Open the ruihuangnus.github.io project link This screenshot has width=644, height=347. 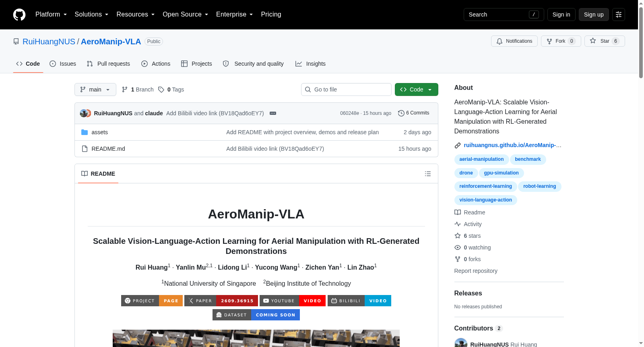click(512, 145)
